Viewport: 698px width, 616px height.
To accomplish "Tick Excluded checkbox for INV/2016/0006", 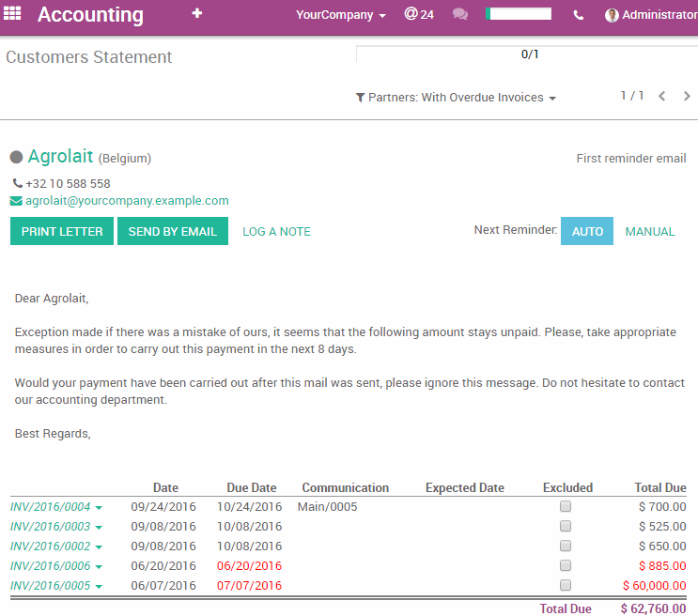I will (x=566, y=565).
